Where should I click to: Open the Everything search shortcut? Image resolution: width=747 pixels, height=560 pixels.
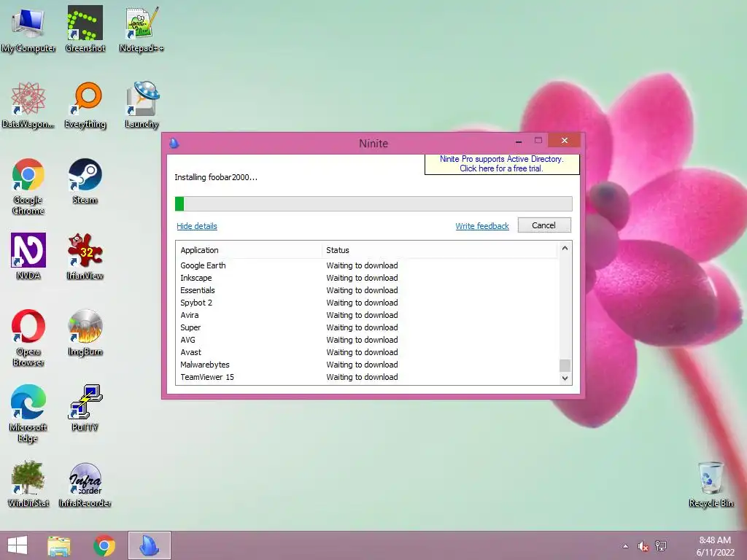coord(85,105)
